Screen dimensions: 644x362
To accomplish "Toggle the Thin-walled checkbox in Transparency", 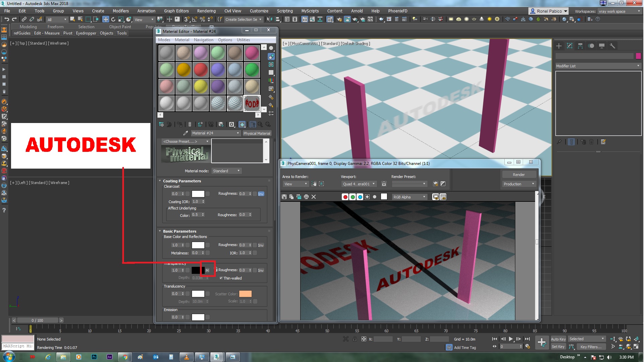I will (221, 278).
